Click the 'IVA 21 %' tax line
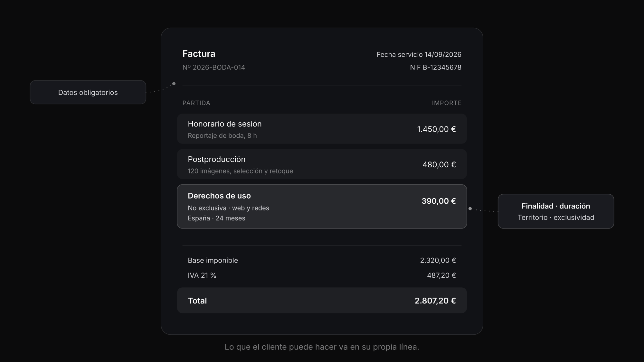 [x=322, y=275]
